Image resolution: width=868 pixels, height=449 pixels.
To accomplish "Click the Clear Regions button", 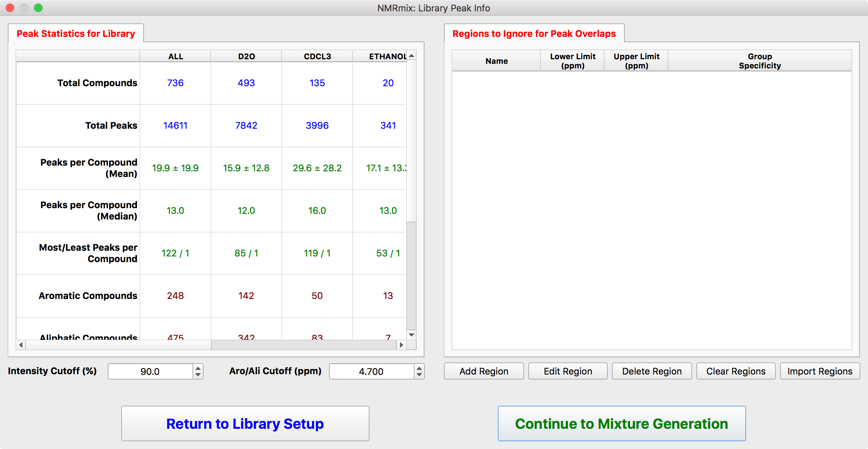I will point(736,371).
